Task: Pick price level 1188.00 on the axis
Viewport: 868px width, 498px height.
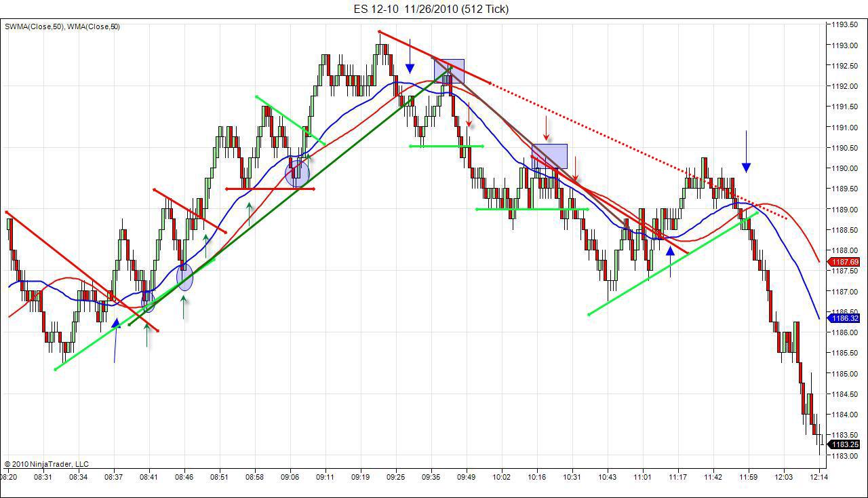Action: pyautogui.click(x=845, y=250)
